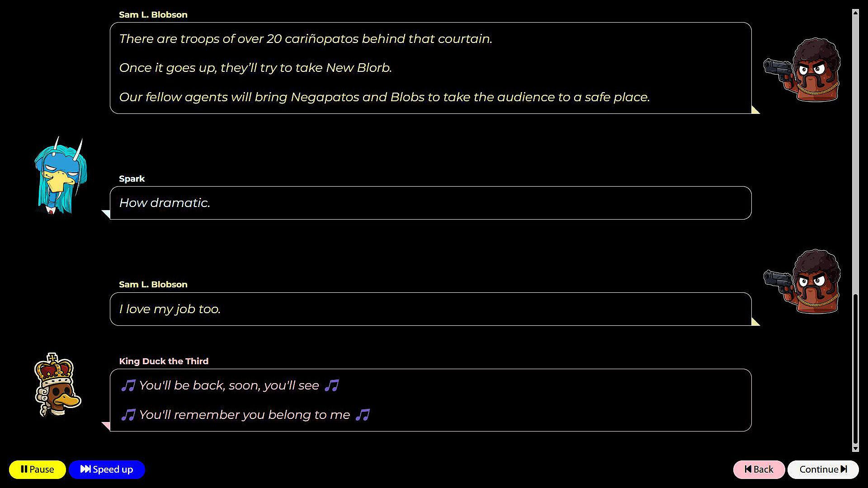The image size is (868, 488).
Task: Click Spark's blue duck avatar
Action: [60, 176]
